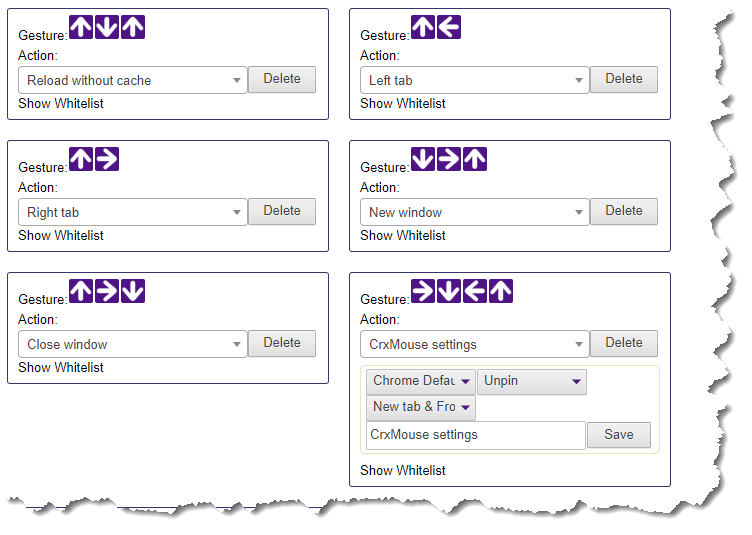Image resolution: width=752 pixels, height=535 pixels.
Task: Click the CrxMouse settings text input
Action: click(x=475, y=435)
